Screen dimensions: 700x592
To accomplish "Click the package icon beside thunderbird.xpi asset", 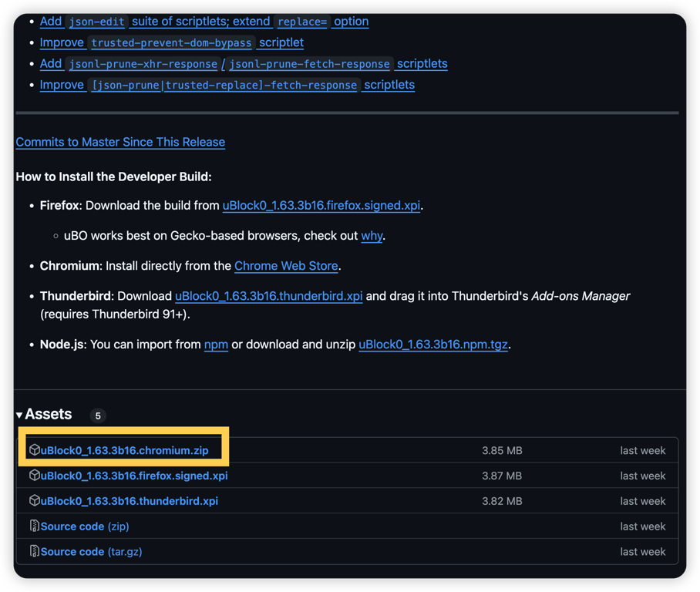I will pyautogui.click(x=35, y=500).
